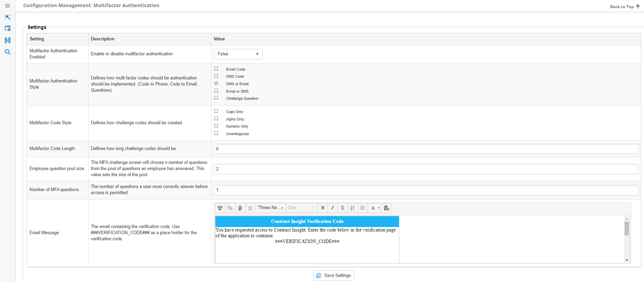Click 'Enable or disable multifactor authentication' description
Viewport: 644px width, 282px height.
(132, 54)
